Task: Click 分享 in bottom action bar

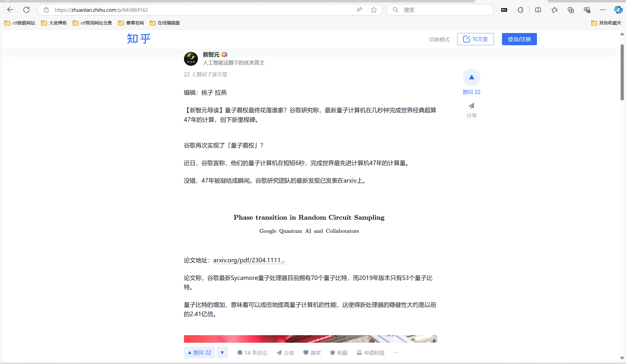Action: (285, 353)
